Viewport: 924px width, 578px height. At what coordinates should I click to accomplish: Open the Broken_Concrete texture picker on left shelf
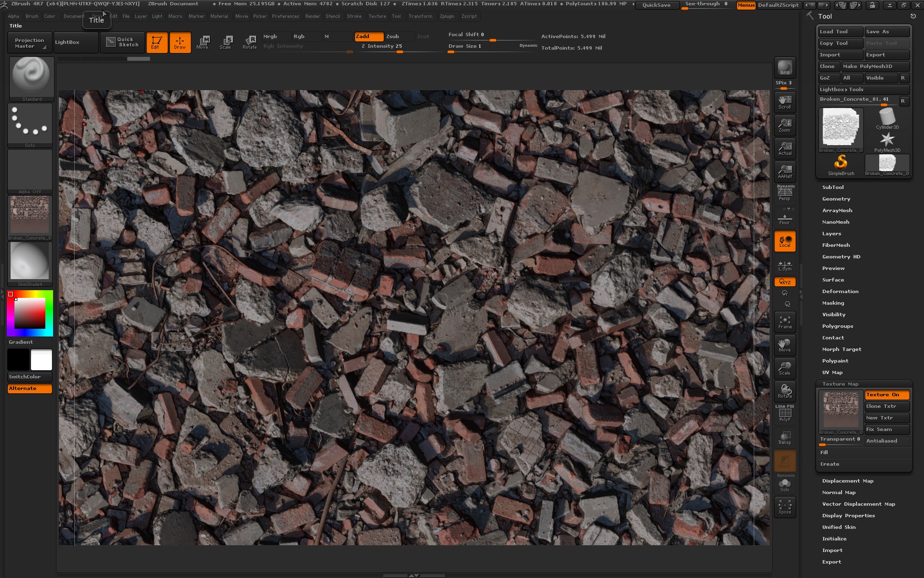click(x=30, y=217)
